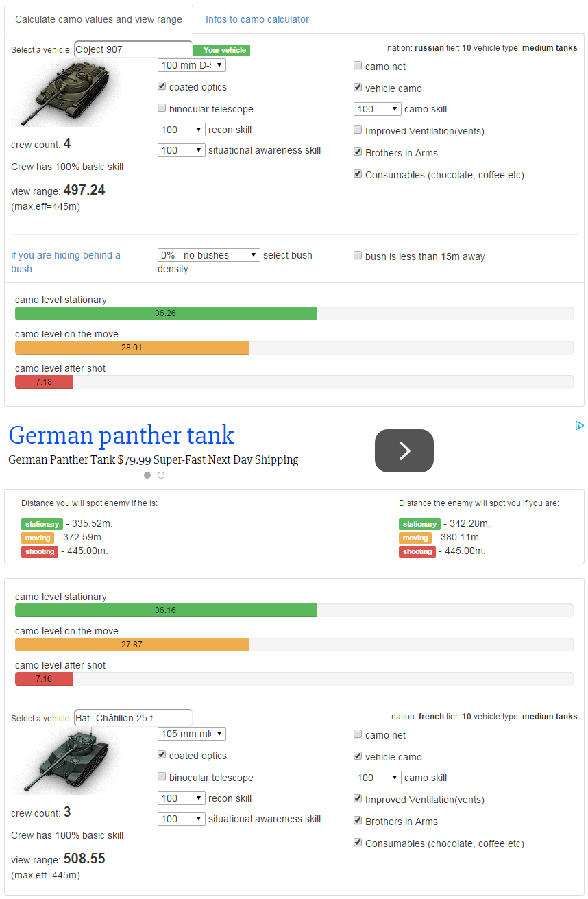Screen dimensions: 588x899
Task: Enable camo net for Object 907
Action: 358,66
